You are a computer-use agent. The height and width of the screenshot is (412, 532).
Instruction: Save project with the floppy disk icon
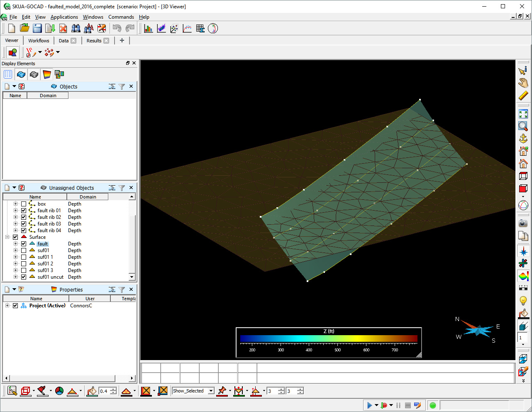coord(37,28)
